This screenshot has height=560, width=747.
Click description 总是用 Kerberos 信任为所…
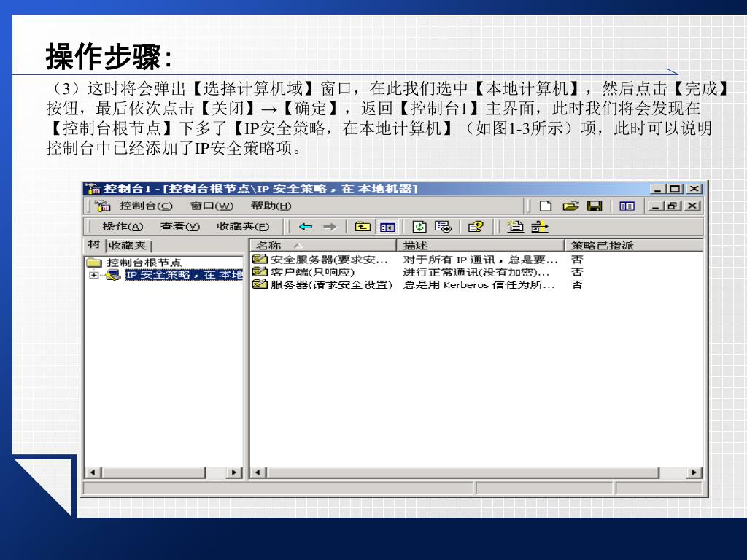click(479, 285)
